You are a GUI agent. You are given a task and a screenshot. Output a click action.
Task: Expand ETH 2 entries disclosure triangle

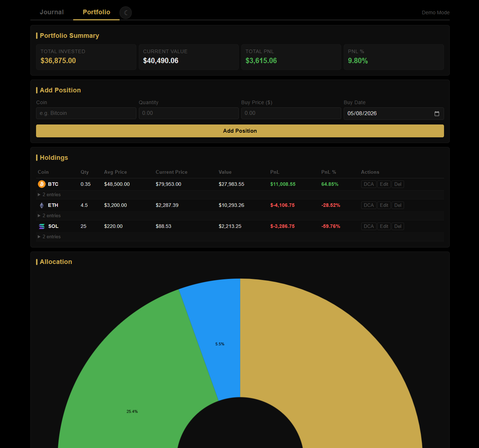(x=39, y=215)
